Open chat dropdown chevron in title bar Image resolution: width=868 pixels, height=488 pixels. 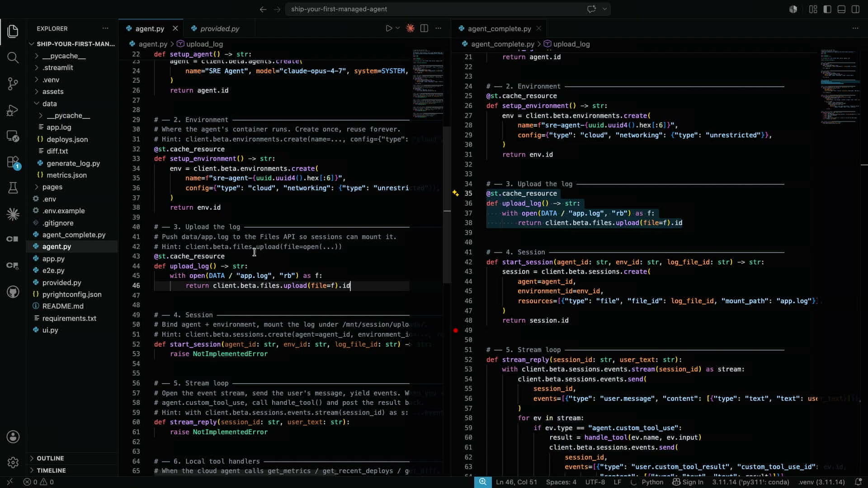click(604, 9)
